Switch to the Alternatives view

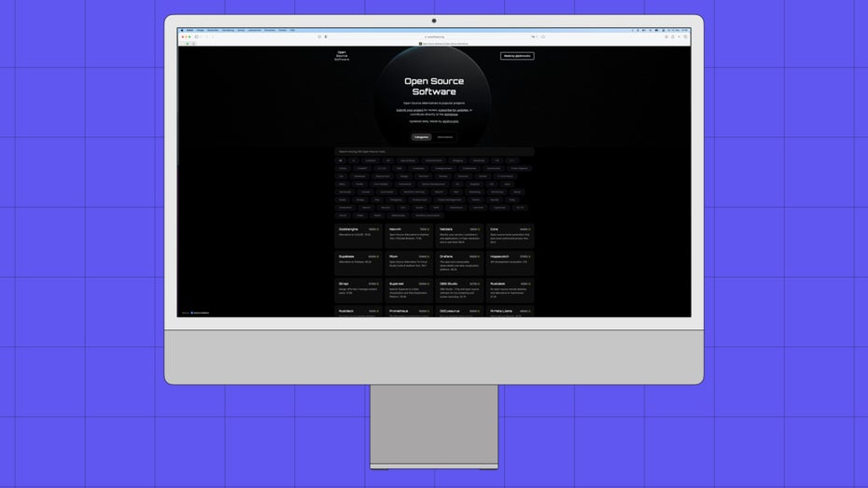point(445,137)
